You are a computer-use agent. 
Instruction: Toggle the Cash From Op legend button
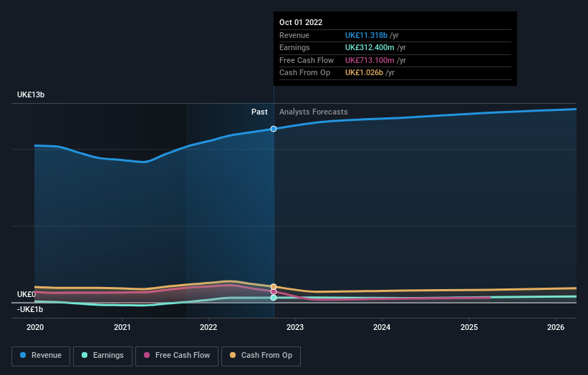coord(261,356)
